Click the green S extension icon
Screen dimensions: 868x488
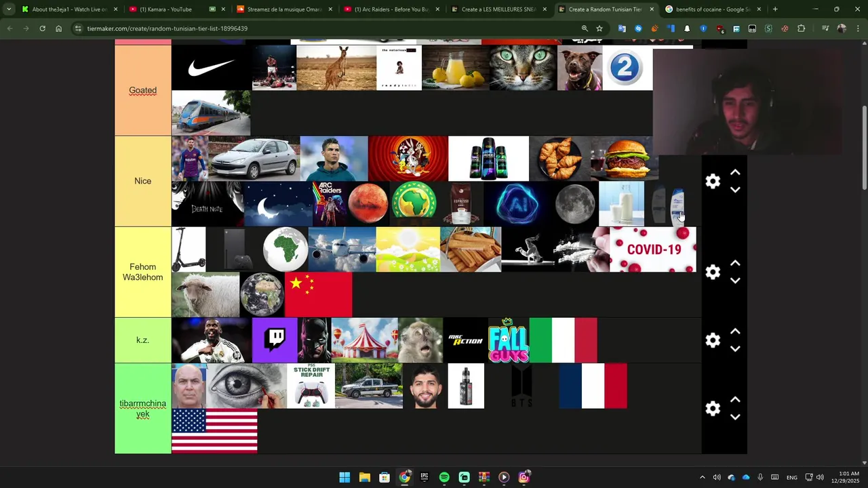pos(768,28)
